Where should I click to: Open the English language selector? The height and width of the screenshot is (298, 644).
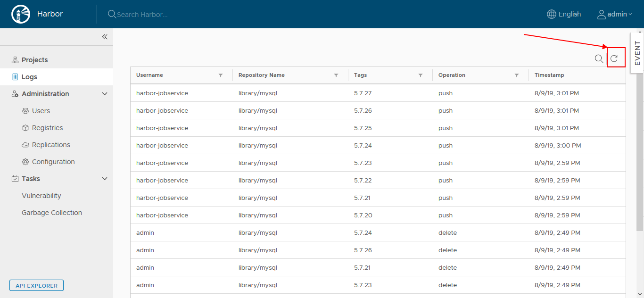[x=564, y=14]
